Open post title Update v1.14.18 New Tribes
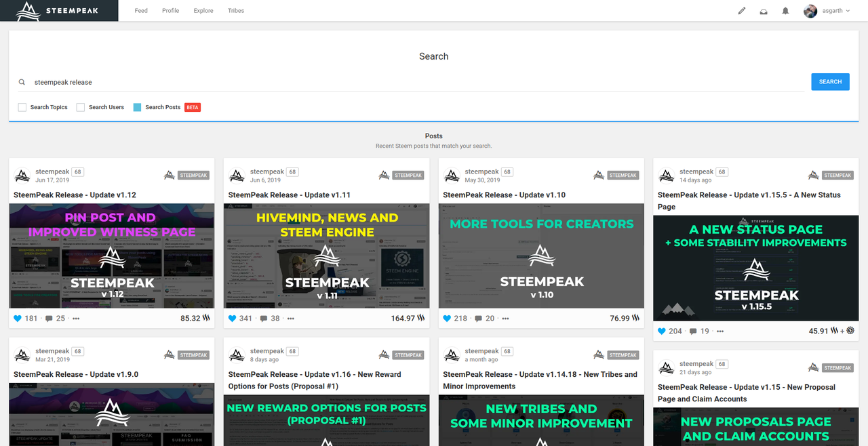This screenshot has height=446, width=868. pyautogui.click(x=540, y=380)
